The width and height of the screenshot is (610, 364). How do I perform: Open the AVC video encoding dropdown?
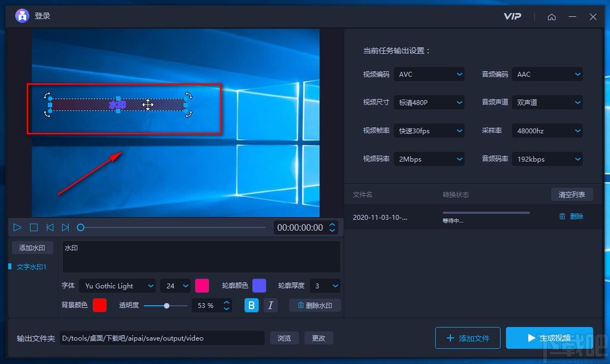click(x=429, y=74)
